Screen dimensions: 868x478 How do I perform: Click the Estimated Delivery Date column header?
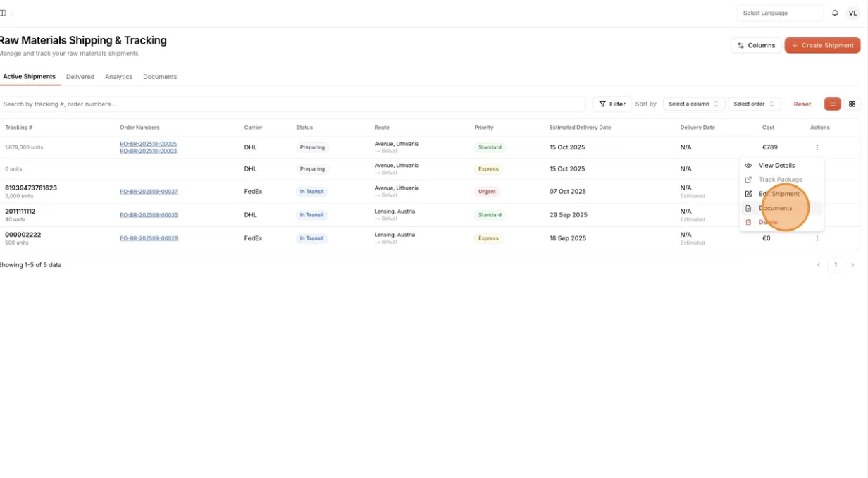[x=580, y=128]
